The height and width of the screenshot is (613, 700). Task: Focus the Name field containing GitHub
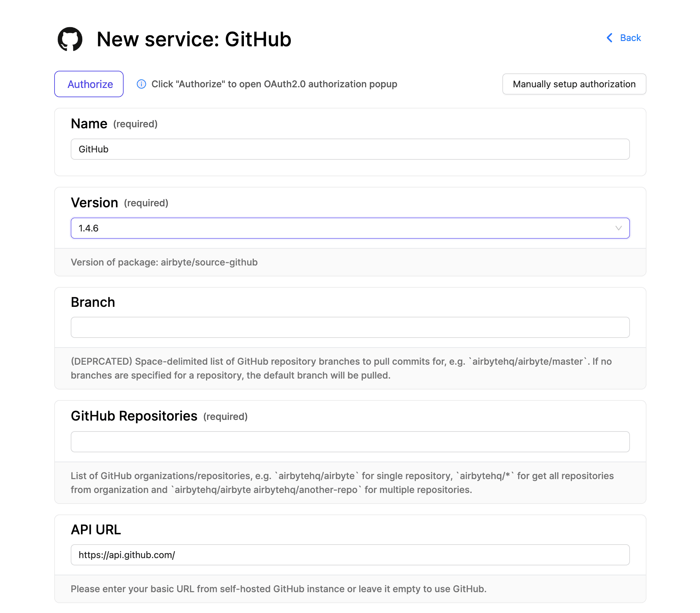click(x=350, y=149)
